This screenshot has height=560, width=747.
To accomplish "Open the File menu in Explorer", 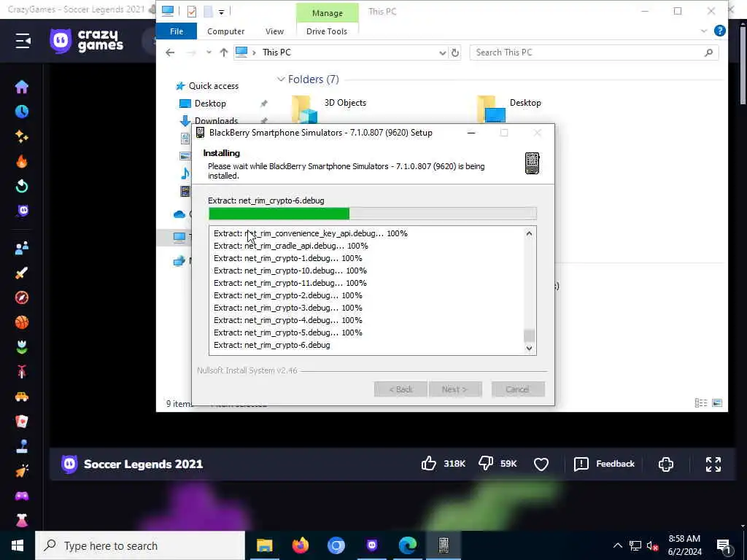I will (177, 31).
